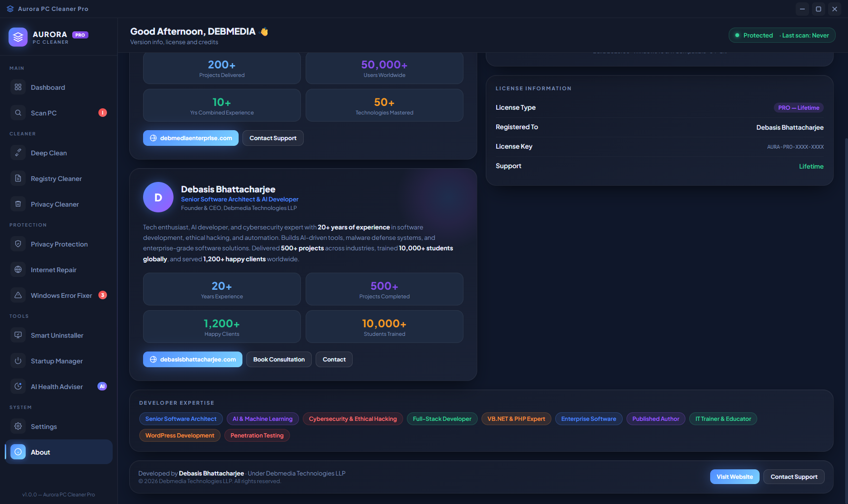Click the Startup Manager power icon

click(x=18, y=361)
